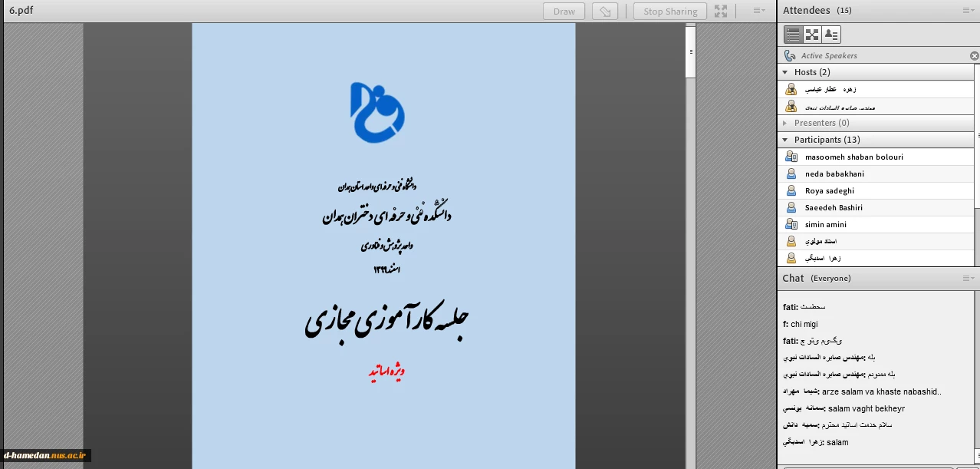
Task: Select participant Saeedeh Bashiri
Action: (875, 207)
